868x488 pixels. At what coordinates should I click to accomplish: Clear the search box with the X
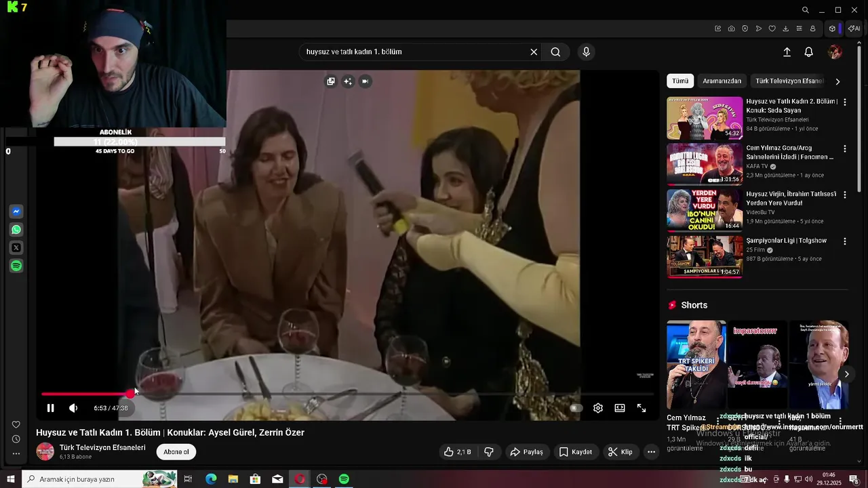pyautogui.click(x=534, y=52)
